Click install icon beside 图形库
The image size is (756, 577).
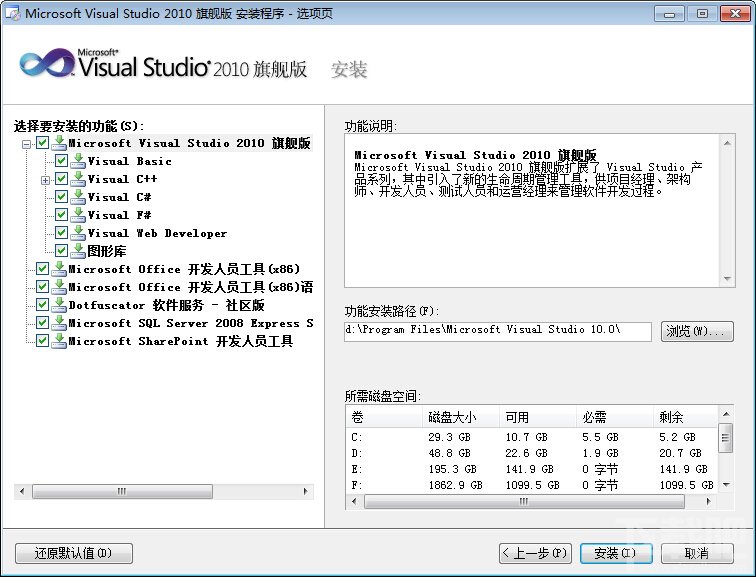78,251
